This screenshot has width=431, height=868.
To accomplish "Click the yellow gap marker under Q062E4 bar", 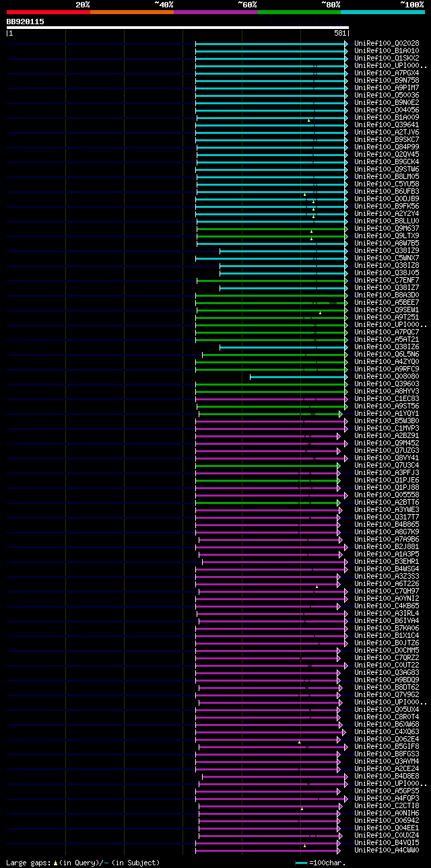I will tap(299, 742).
